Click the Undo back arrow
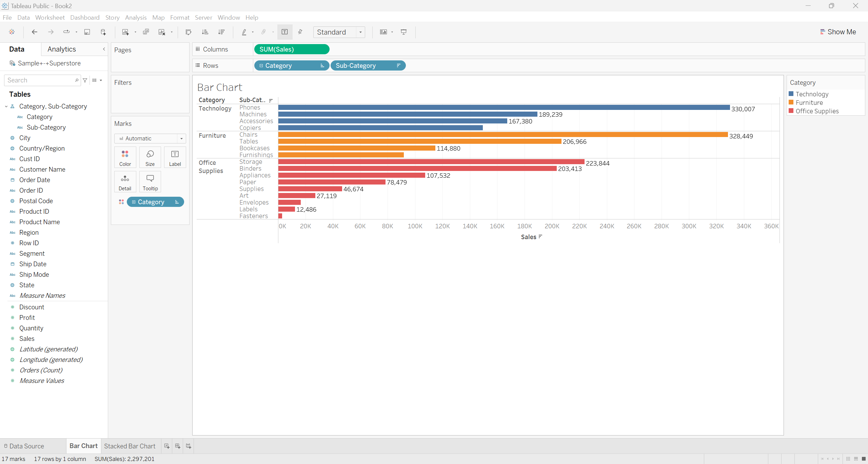 point(34,32)
